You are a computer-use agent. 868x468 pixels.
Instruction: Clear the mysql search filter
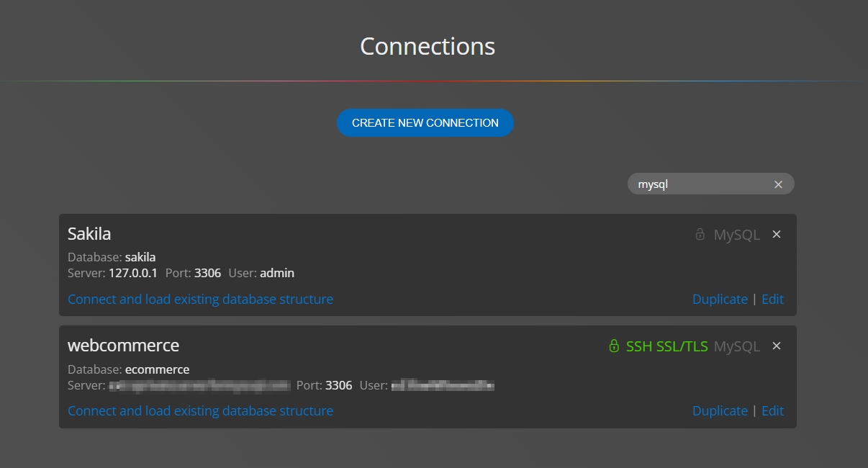click(778, 184)
